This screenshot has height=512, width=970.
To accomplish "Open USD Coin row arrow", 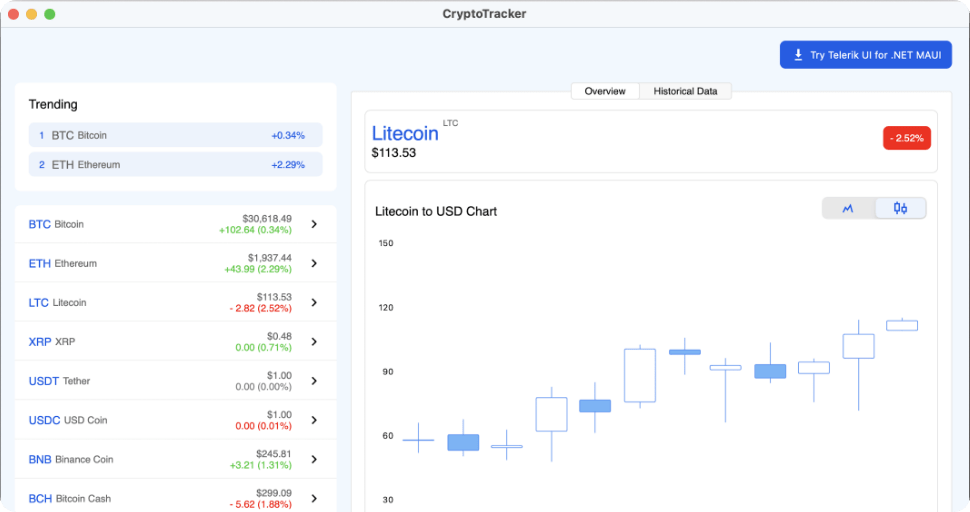I will coord(314,420).
